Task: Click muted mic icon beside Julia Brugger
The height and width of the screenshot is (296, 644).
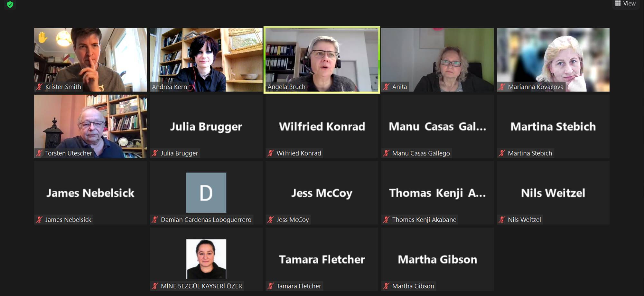Action: [x=155, y=153]
